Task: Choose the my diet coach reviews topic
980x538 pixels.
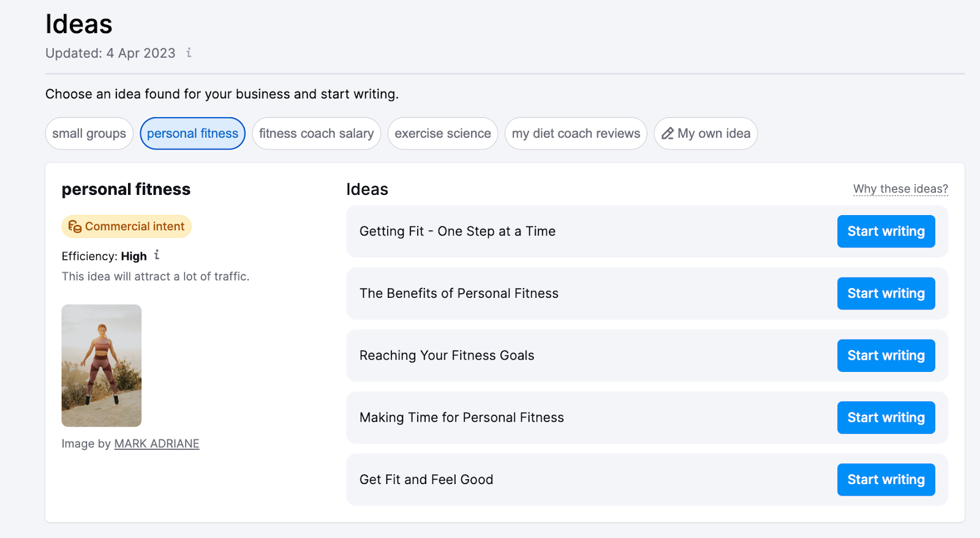Action: click(576, 134)
